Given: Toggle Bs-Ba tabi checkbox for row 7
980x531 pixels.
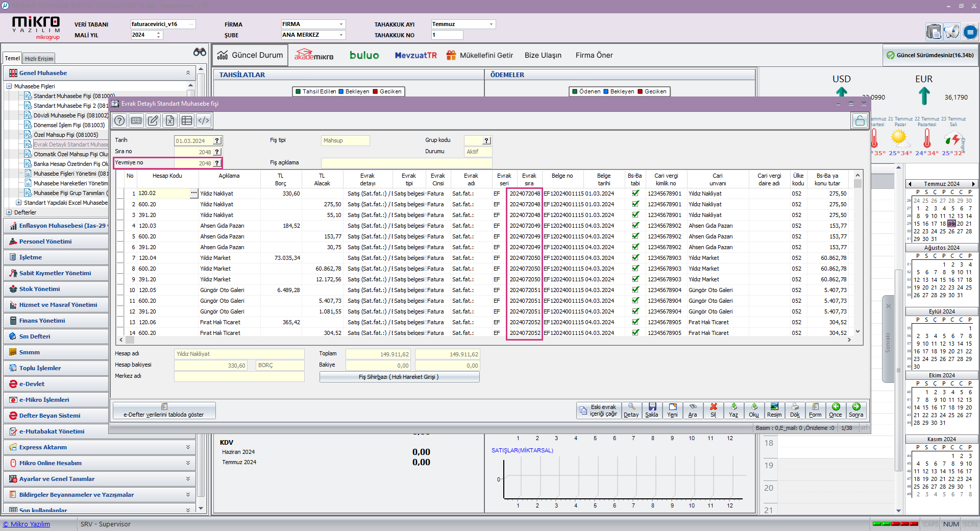Looking at the screenshot, I should (x=635, y=258).
